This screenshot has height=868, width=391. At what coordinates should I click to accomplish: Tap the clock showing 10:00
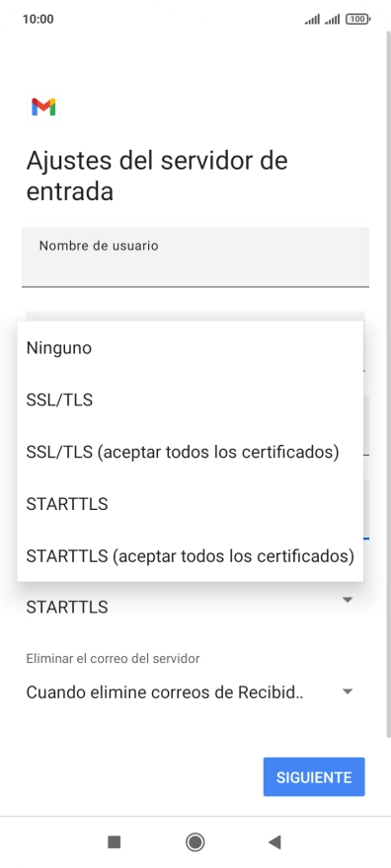[39, 20]
